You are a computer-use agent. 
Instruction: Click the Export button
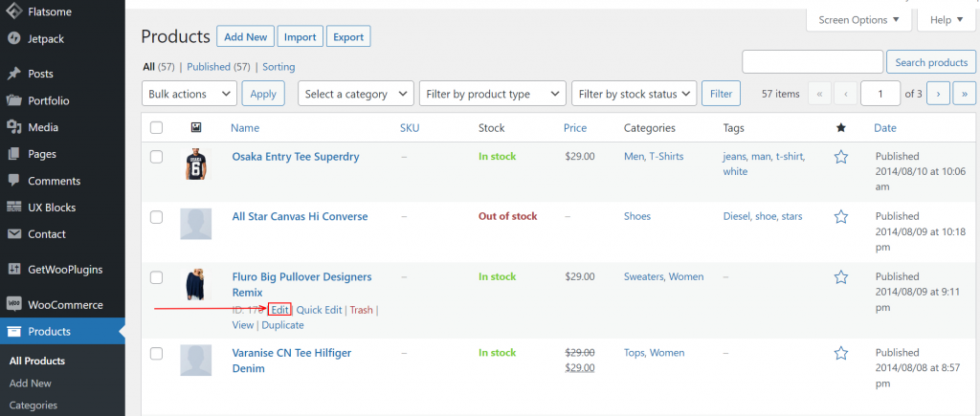(x=348, y=37)
